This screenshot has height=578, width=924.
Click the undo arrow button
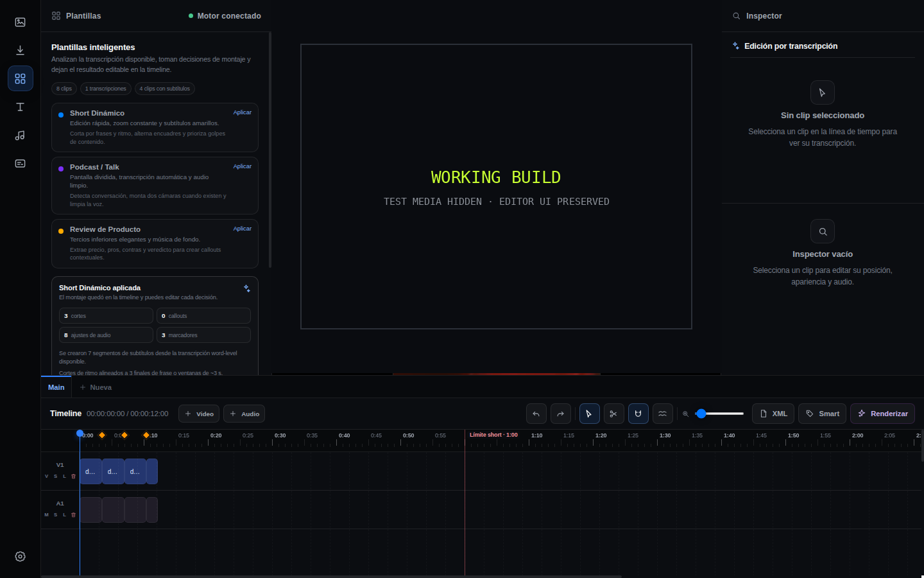pos(536,414)
